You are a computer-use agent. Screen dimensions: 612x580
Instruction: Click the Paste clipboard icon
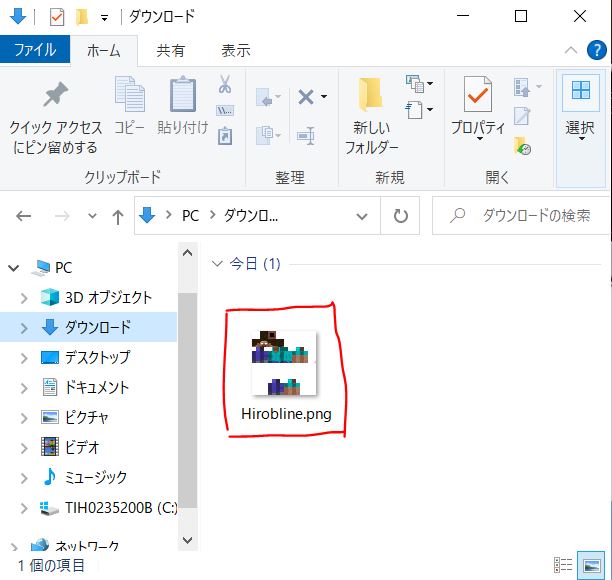coord(183,94)
